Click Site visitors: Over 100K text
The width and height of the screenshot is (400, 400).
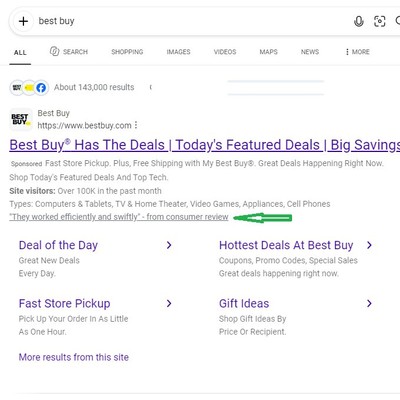(85, 191)
